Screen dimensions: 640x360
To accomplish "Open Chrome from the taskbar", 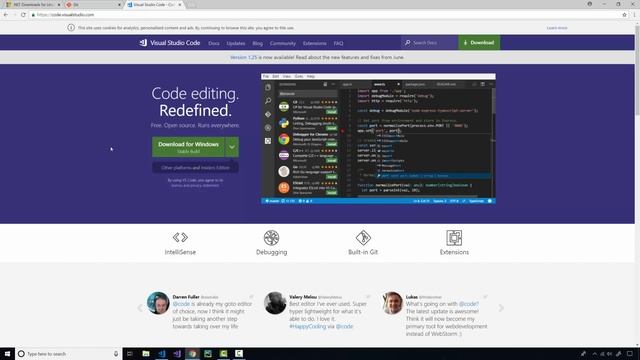I will point(193,354).
